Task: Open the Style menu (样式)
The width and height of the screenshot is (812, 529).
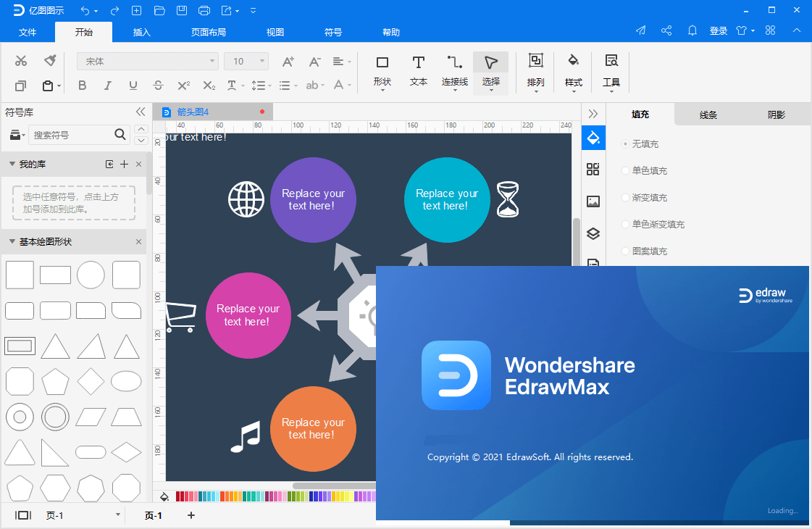Action: point(573,72)
